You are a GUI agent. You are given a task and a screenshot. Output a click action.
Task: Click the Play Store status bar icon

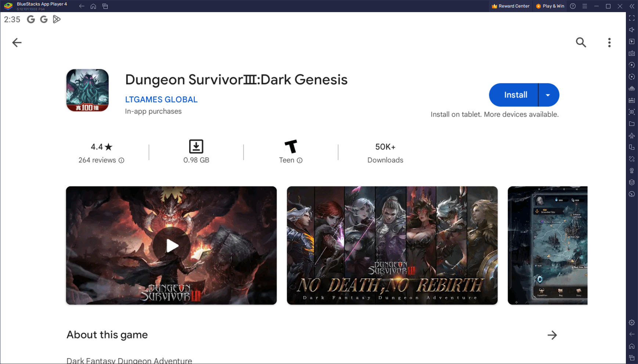pyautogui.click(x=57, y=19)
